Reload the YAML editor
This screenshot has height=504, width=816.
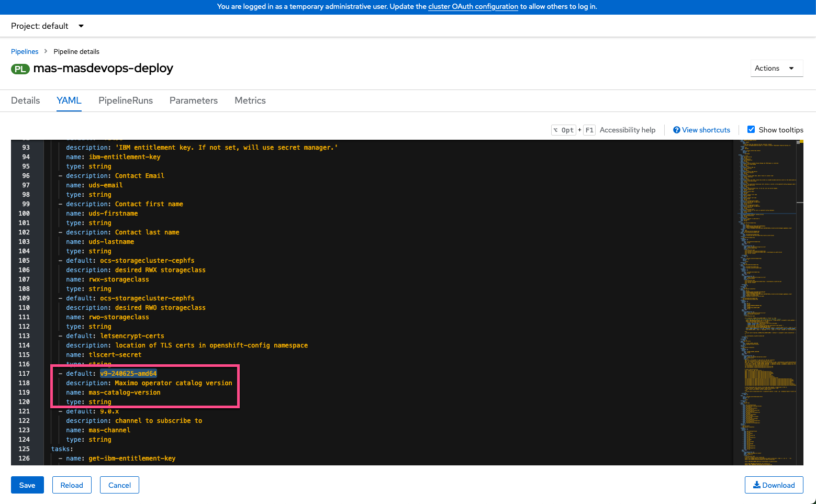click(x=72, y=485)
